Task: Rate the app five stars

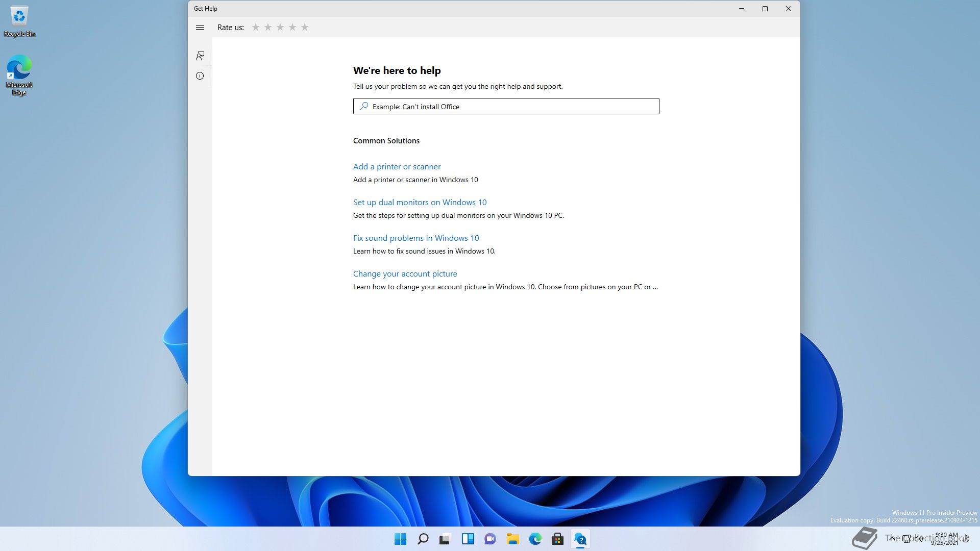Action: pyautogui.click(x=305, y=28)
